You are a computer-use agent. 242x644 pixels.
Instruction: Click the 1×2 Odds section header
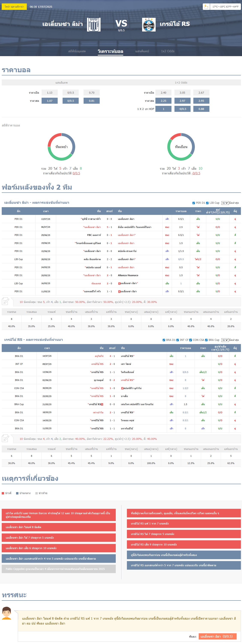[x=181, y=82]
